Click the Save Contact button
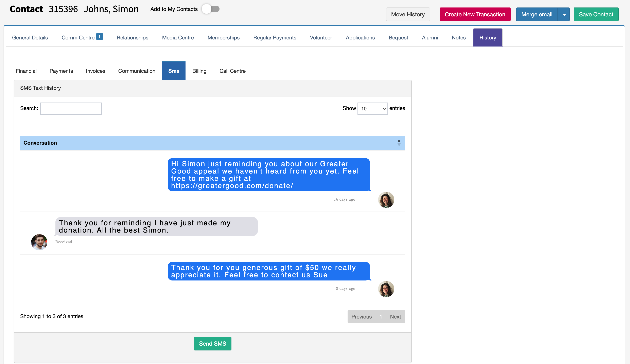Image resolution: width=630 pixels, height=364 pixels. pos(596,15)
